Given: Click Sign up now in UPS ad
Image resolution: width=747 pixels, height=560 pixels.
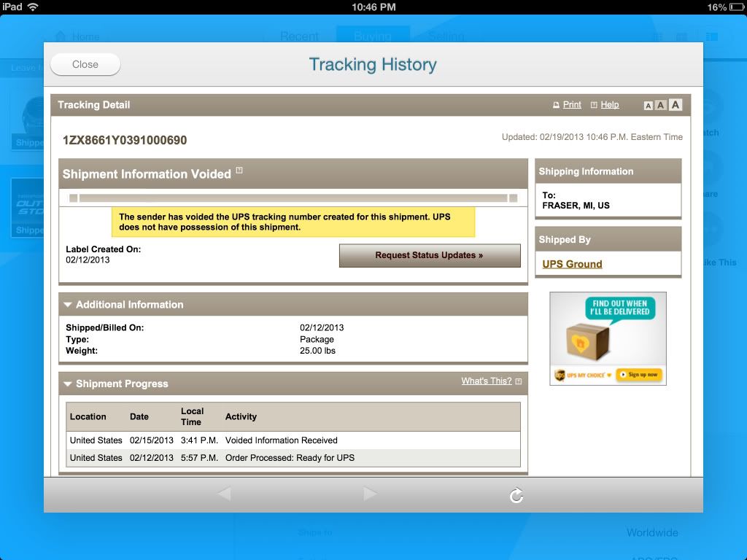Looking at the screenshot, I should click(x=639, y=375).
